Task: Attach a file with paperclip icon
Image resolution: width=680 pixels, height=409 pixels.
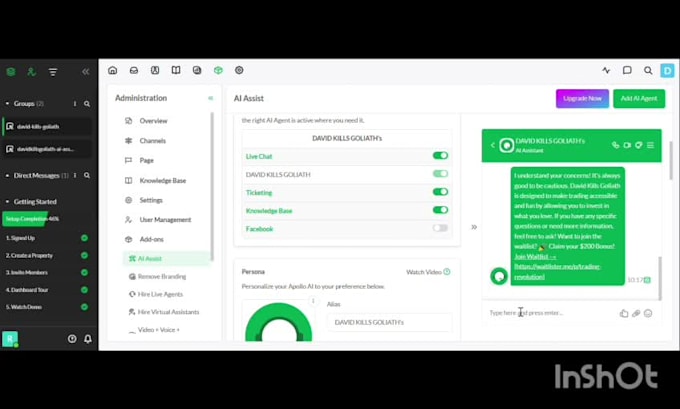Action: click(x=636, y=313)
